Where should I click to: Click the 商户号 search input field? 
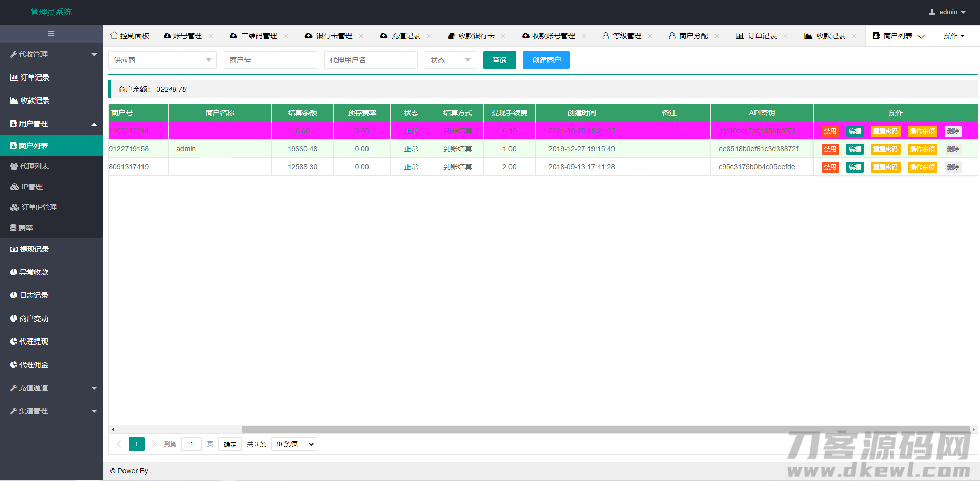tap(270, 60)
